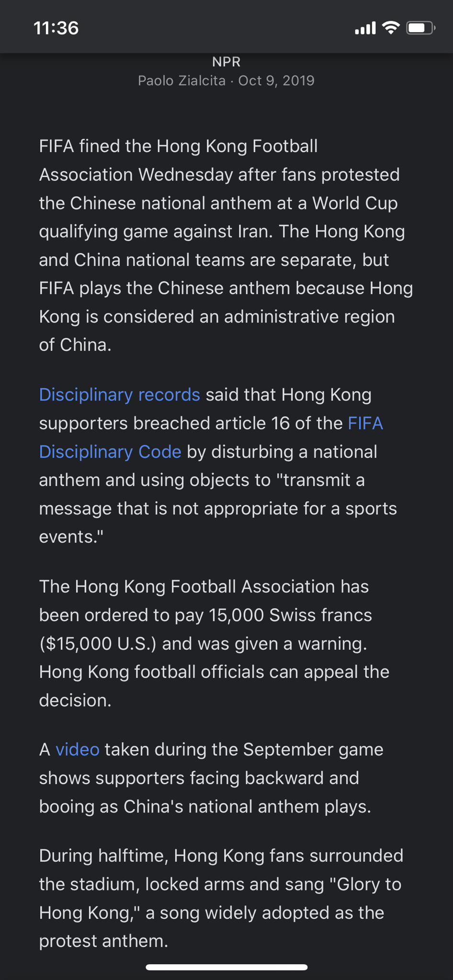The image size is (453, 980).
Task: Open the Disciplinary records link
Action: coord(119,395)
